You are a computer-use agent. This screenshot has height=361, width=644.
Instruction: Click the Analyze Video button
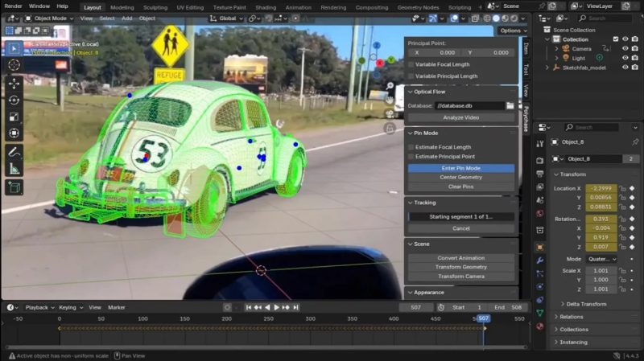(x=460, y=117)
